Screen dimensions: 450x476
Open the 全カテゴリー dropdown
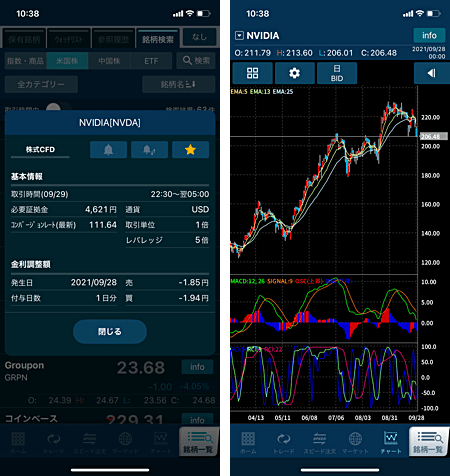pos(41,84)
